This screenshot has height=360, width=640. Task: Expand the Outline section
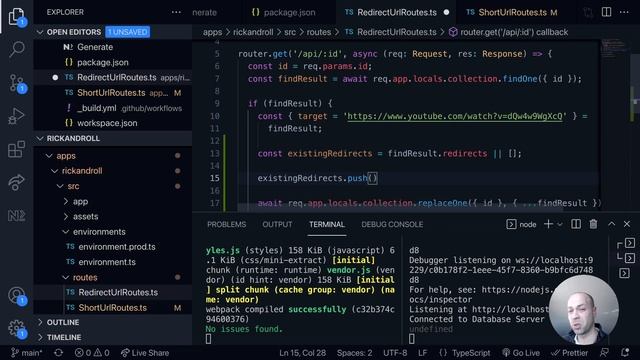[113, 322]
